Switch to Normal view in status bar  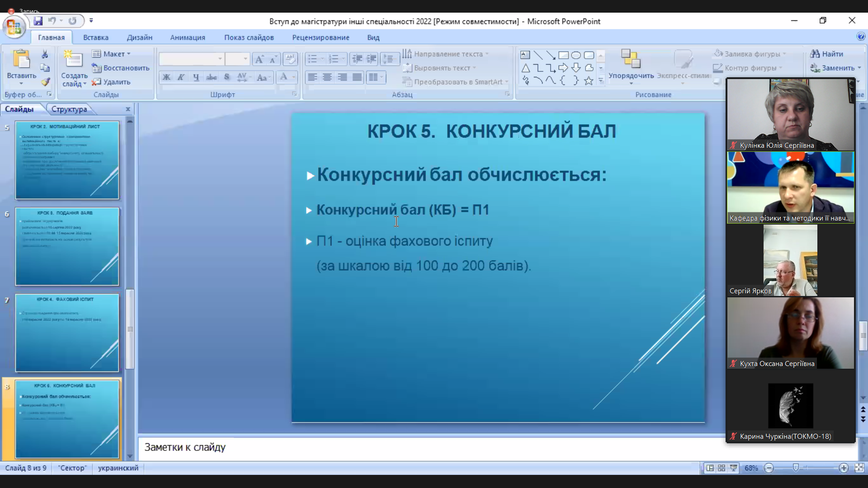pos(710,468)
